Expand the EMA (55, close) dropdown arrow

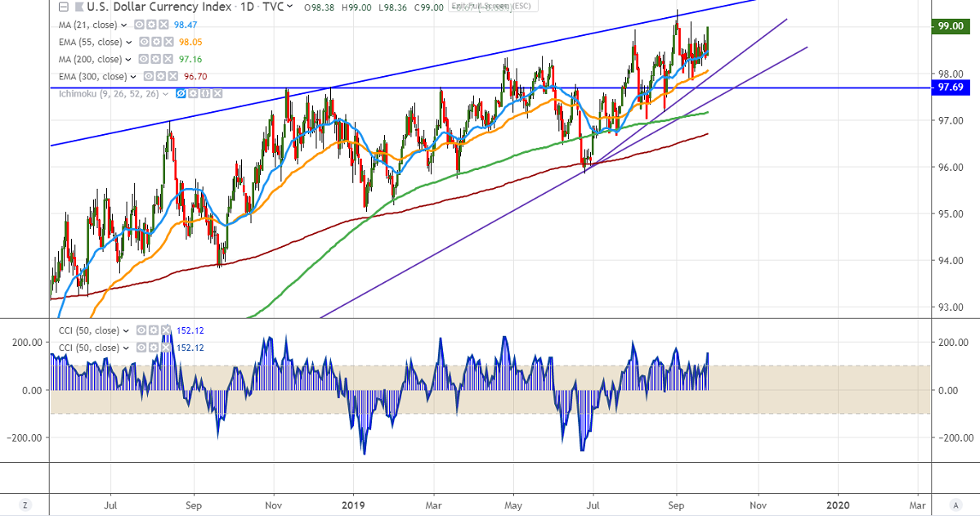(129, 43)
